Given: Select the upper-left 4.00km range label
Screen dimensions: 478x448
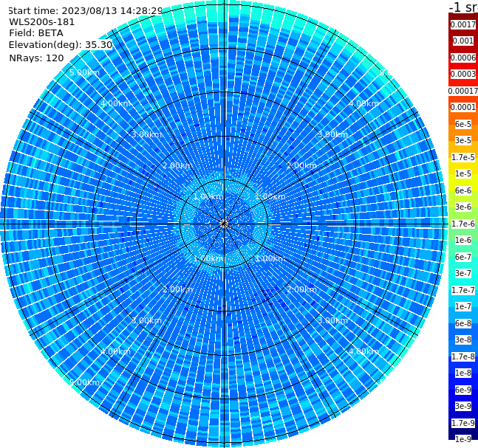Looking at the screenshot, I should [115, 103].
